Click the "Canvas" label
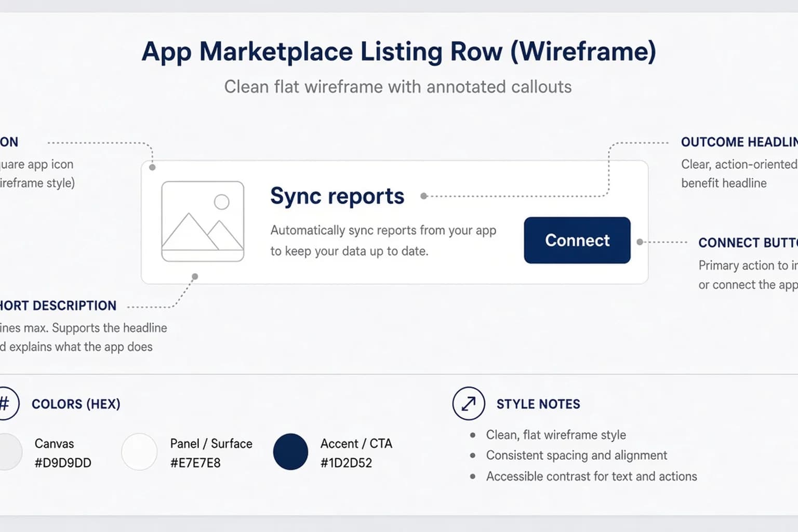Image resolution: width=798 pixels, height=532 pixels. (x=54, y=444)
